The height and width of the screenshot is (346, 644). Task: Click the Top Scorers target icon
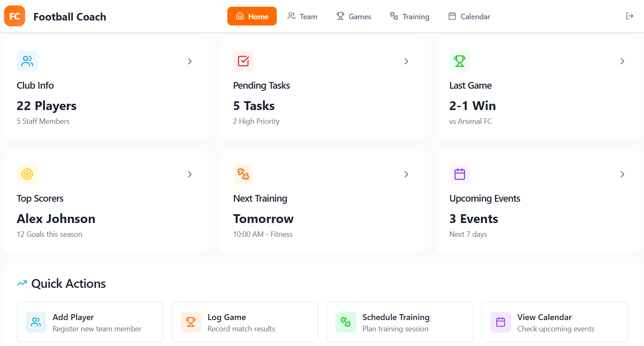pyautogui.click(x=27, y=174)
